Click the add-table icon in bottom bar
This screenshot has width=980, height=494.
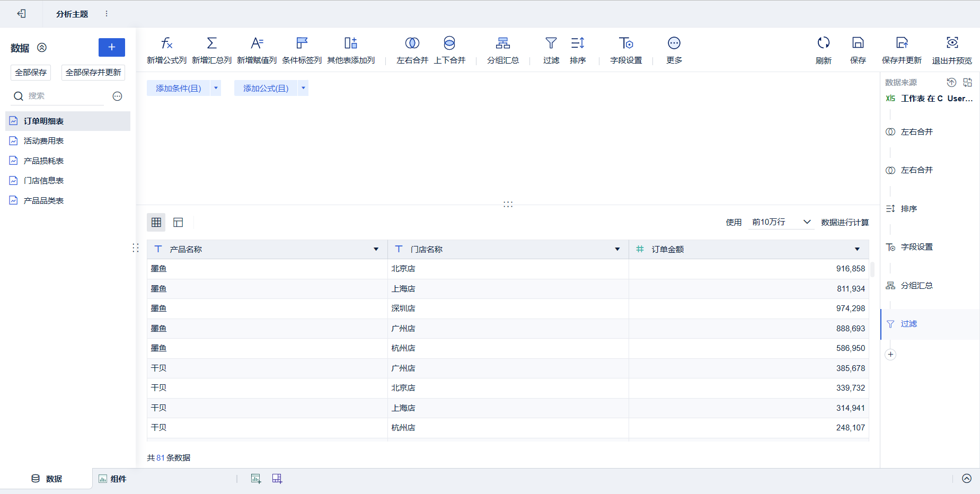click(x=256, y=479)
